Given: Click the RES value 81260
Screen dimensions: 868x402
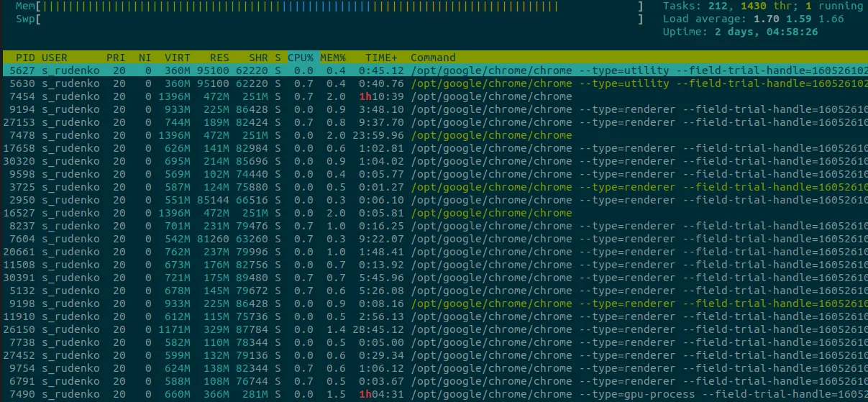Looking at the screenshot, I should point(213,239).
